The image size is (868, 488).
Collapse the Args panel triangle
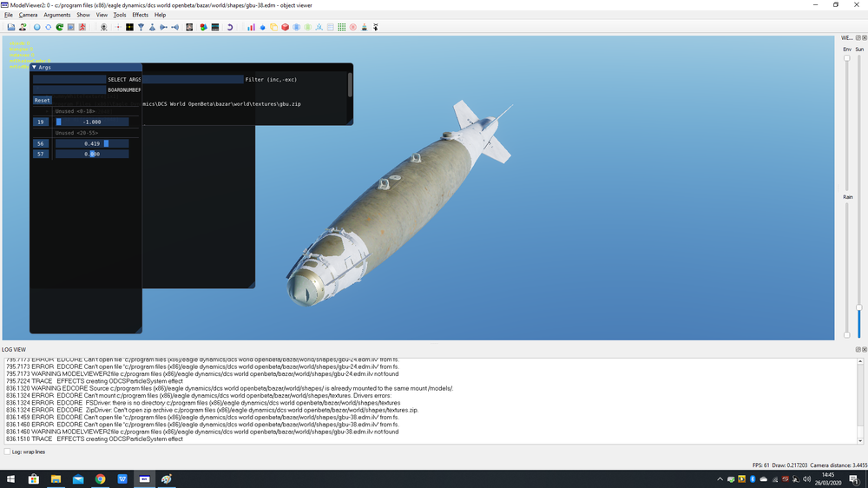[35, 67]
